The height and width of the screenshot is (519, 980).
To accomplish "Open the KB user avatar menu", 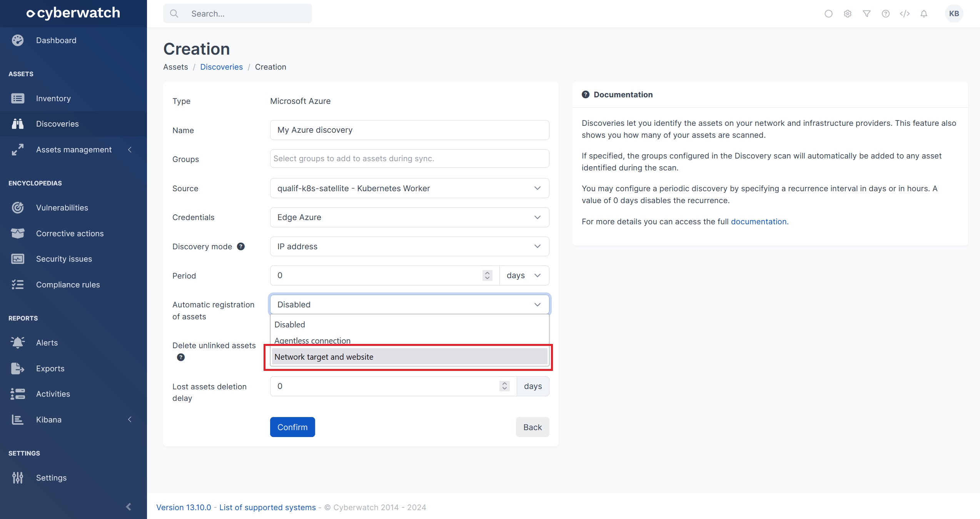I will [954, 14].
